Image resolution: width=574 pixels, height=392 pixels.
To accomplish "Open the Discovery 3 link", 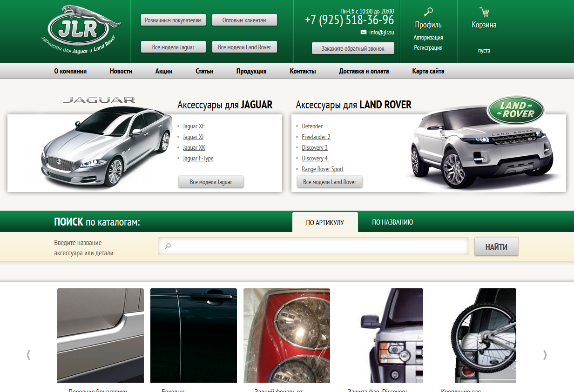I will (x=315, y=147).
